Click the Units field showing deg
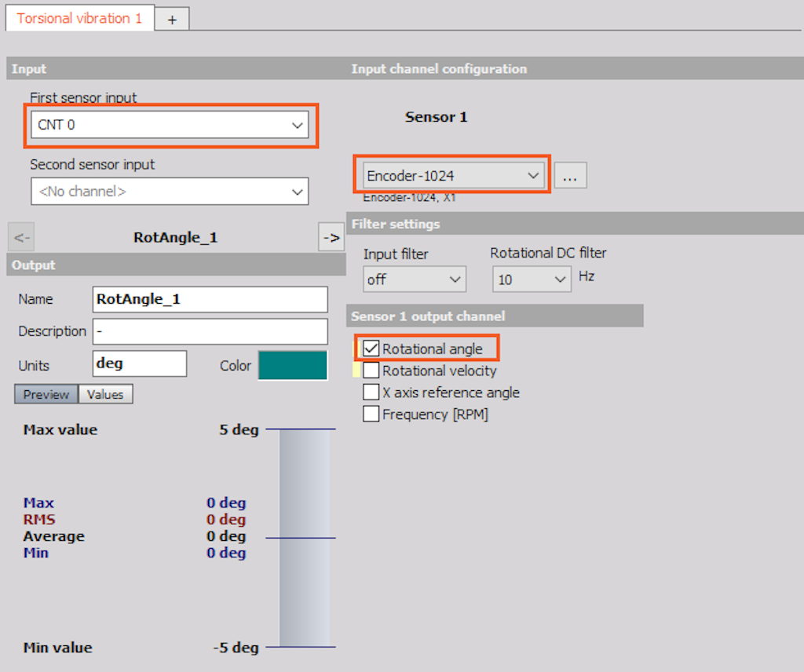Viewport: 804px width, 672px height. (x=140, y=363)
